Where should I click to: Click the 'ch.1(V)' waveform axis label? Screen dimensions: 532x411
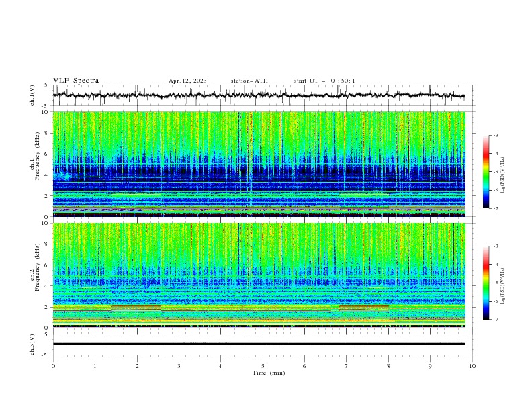(x=32, y=95)
